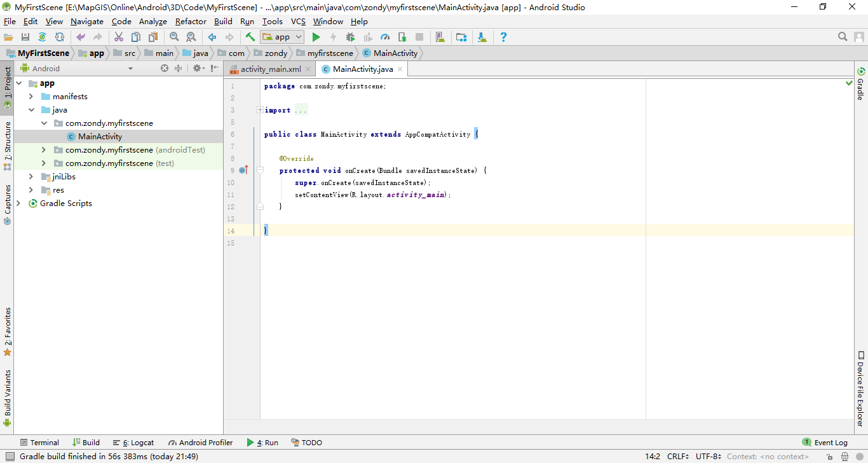
Task: Open the Logcat tool window
Action: [133, 443]
